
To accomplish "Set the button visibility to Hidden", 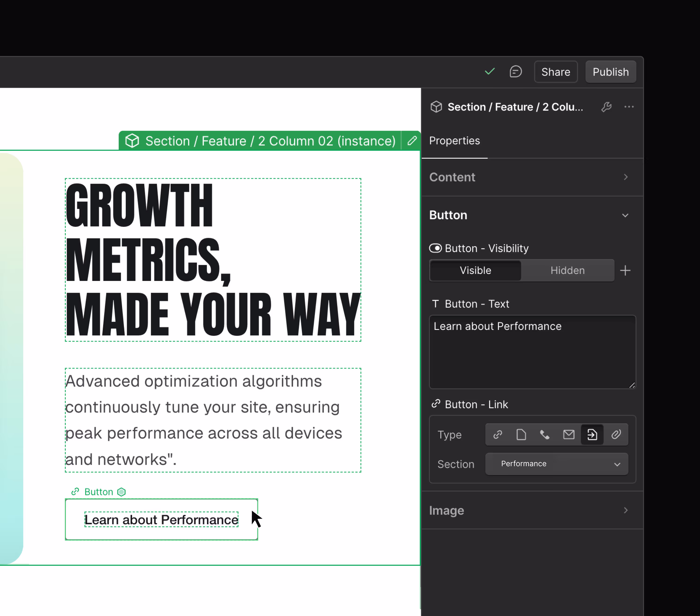I will tap(567, 270).
